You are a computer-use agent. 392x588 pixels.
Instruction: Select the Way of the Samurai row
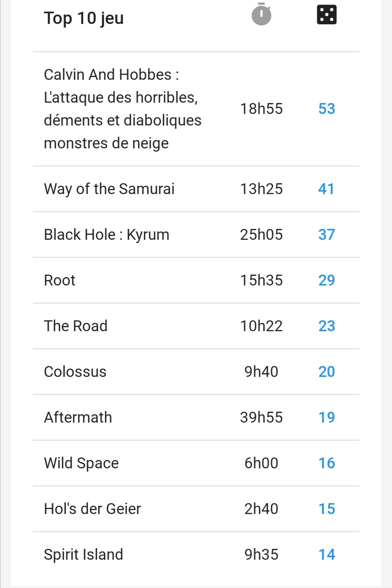click(x=196, y=189)
